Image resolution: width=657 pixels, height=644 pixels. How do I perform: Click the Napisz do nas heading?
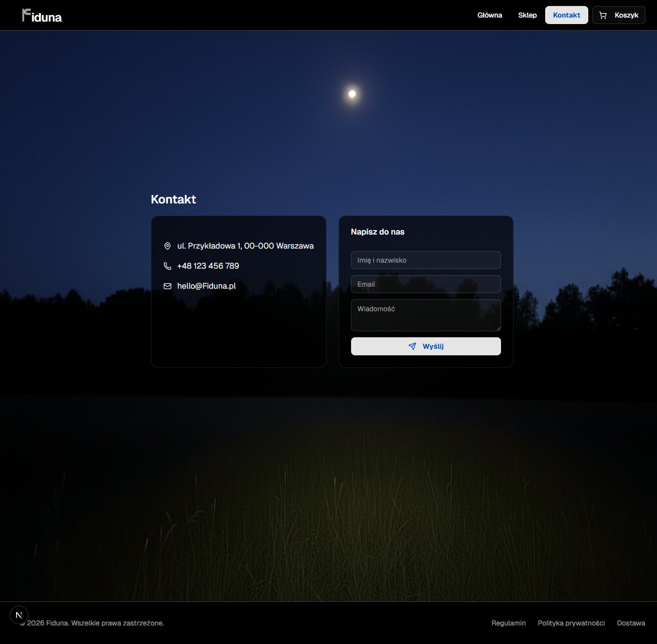pos(378,232)
